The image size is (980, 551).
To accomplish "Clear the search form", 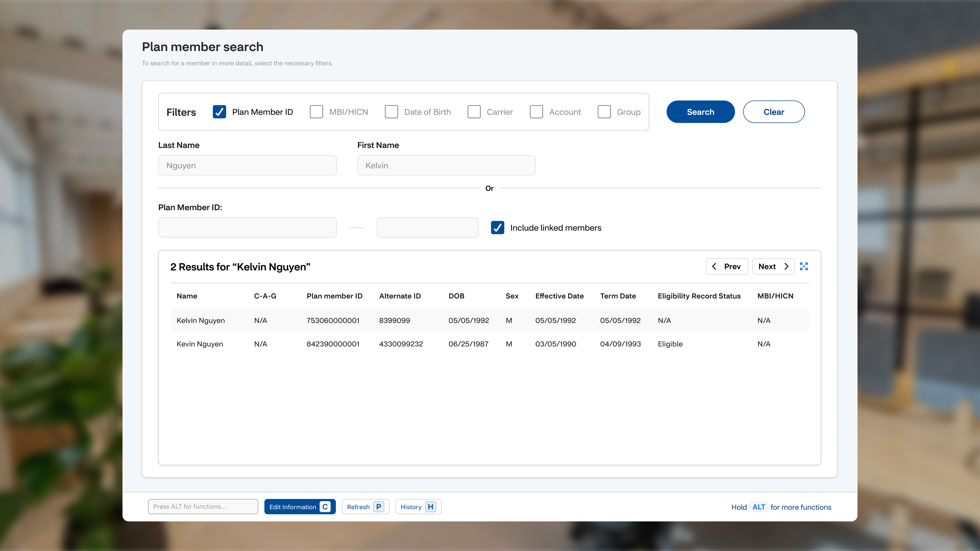I will [x=773, y=112].
